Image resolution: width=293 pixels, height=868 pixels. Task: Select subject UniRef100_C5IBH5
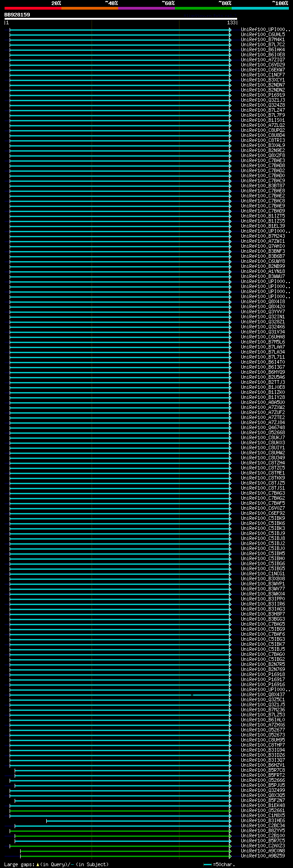[263, 553]
